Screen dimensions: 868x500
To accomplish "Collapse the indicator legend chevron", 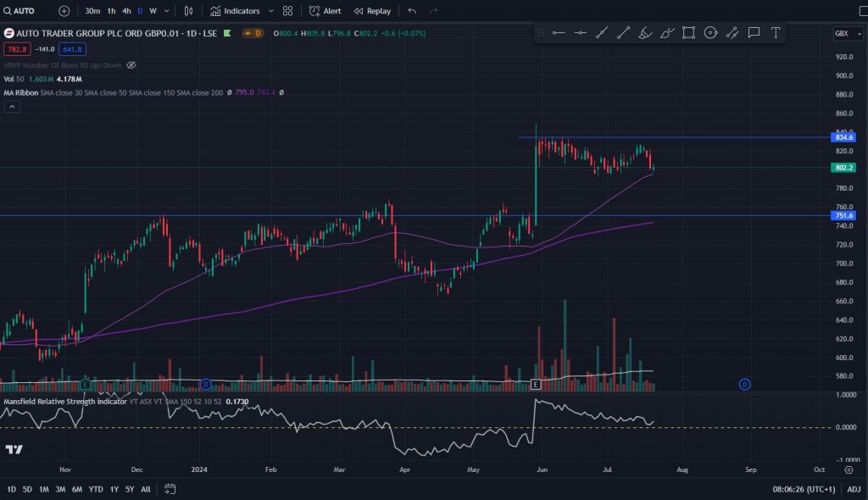I will coord(12,107).
